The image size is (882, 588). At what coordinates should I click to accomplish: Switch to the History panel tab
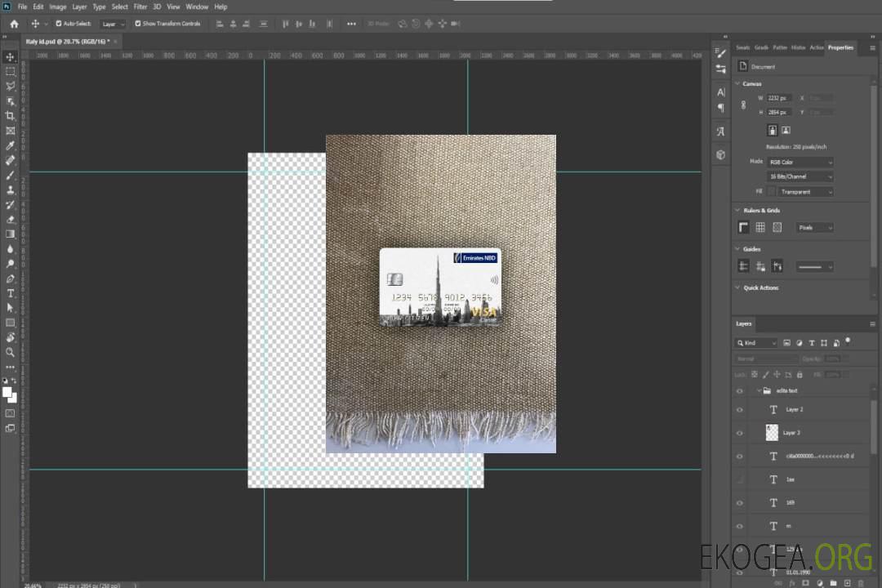pyautogui.click(x=798, y=47)
